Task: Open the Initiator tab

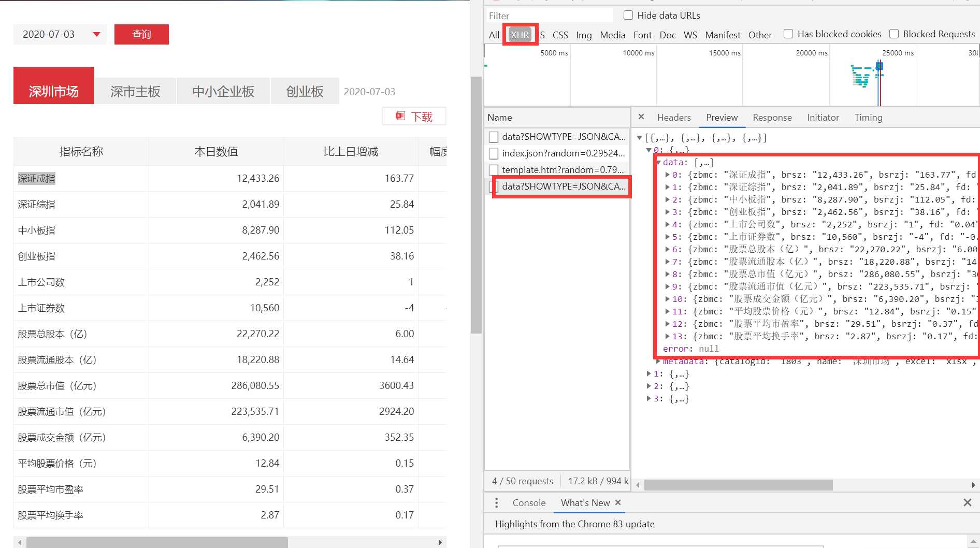Action: [823, 118]
